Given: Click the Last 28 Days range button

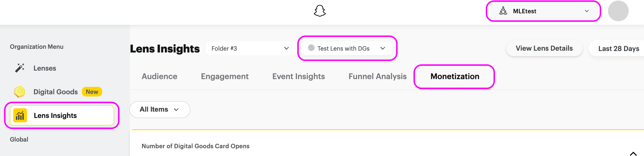Looking at the screenshot, I should [x=618, y=49].
